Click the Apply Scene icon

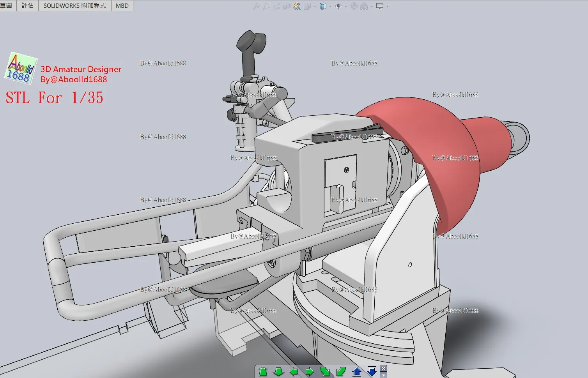[x=364, y=6]
